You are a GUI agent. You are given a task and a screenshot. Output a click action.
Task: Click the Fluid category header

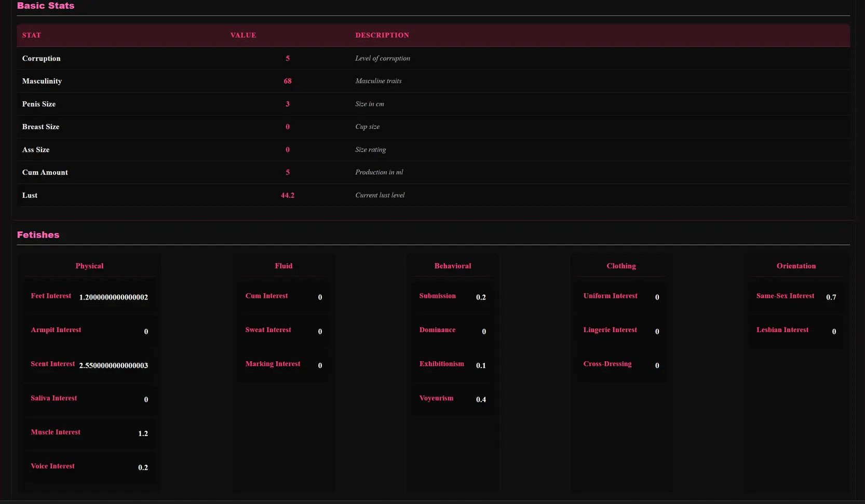click(283, 266)
